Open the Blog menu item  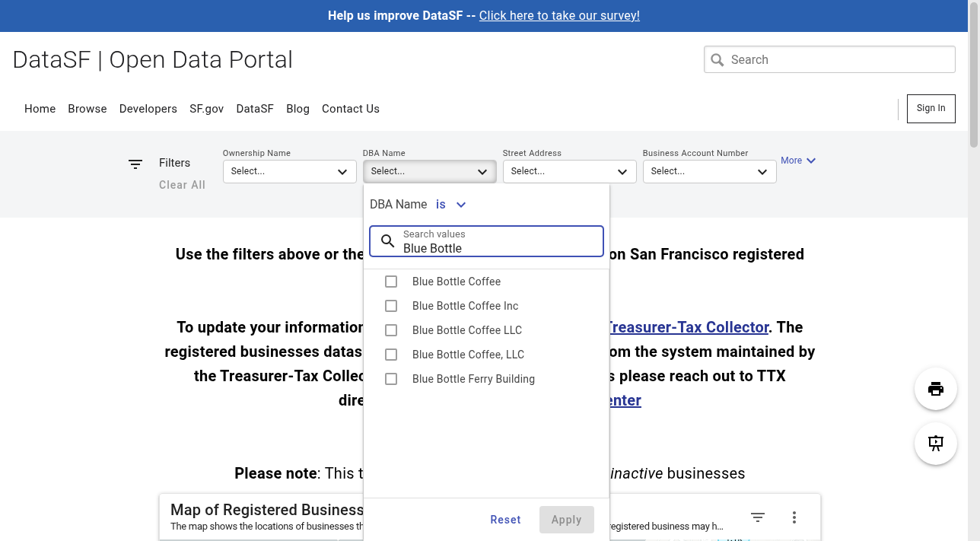coord(297,109)
